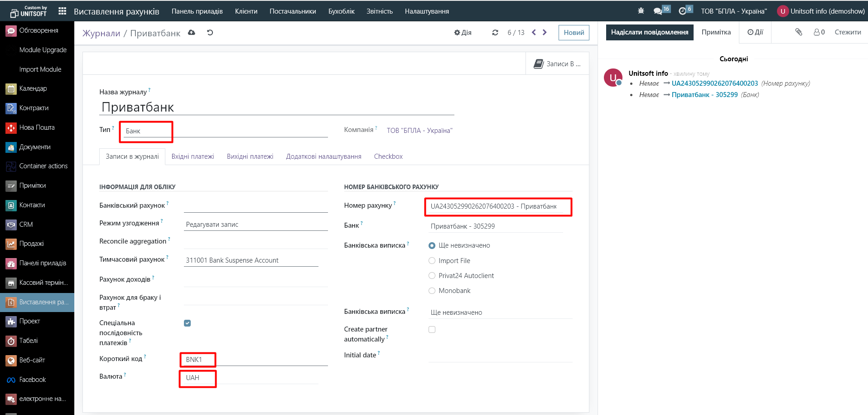Click the Новий button
This screenshot has width=868, height=415.
pyautogui.click(x=574, y=33)
